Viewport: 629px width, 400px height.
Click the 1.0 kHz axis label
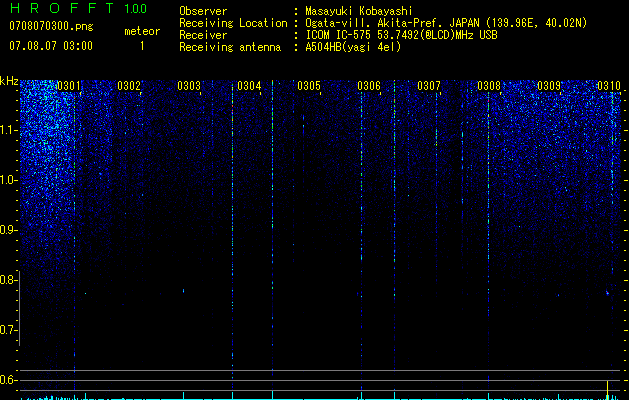coord(8,180)
